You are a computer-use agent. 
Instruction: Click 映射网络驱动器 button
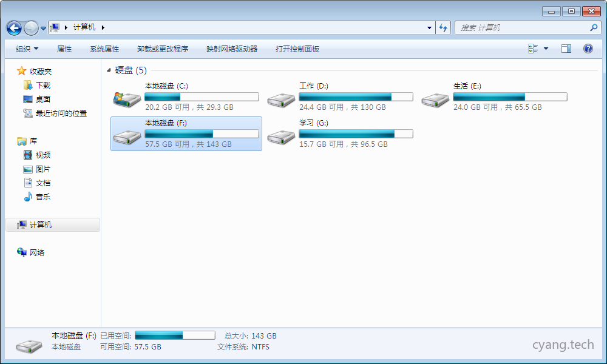(232, 49)
